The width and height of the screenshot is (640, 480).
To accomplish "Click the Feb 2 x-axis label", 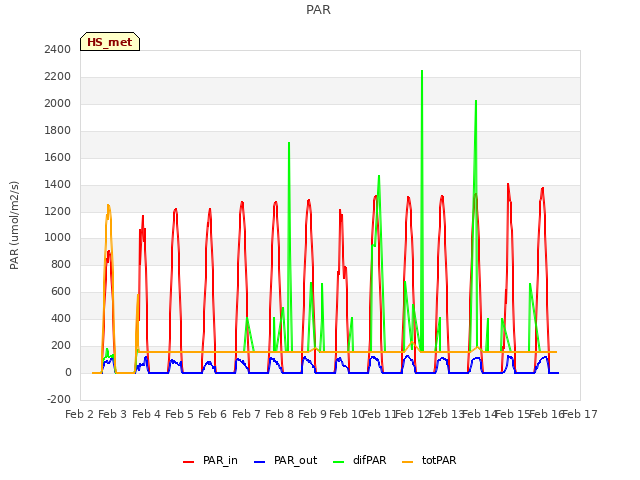I will click(80, 414).
